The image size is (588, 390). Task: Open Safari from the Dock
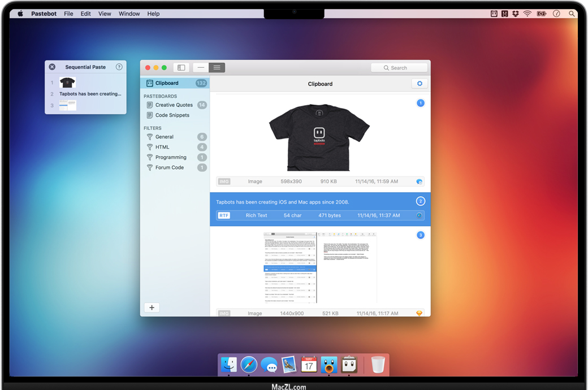point(249,365)
